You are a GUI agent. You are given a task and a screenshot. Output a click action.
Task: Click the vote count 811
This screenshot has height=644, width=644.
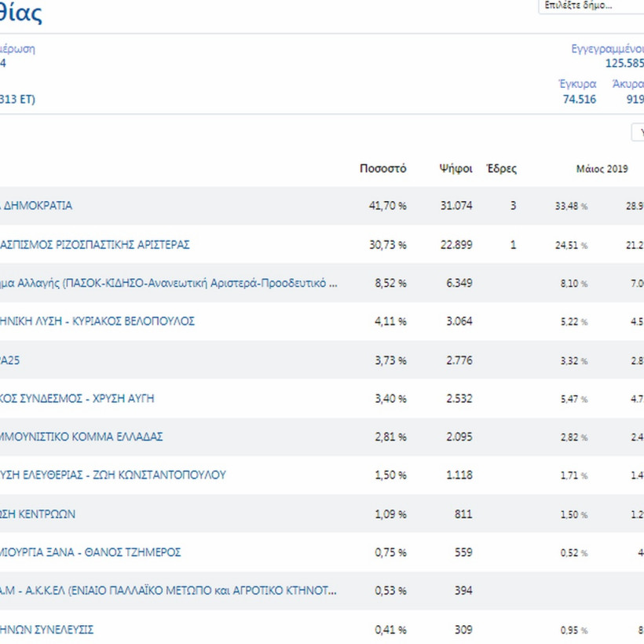coord(463,514)
